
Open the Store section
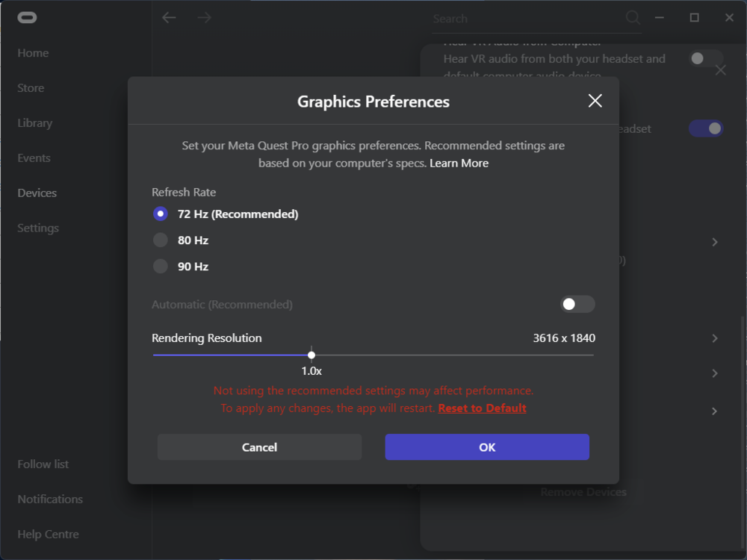pyautogui.click(x=31, y=88)
